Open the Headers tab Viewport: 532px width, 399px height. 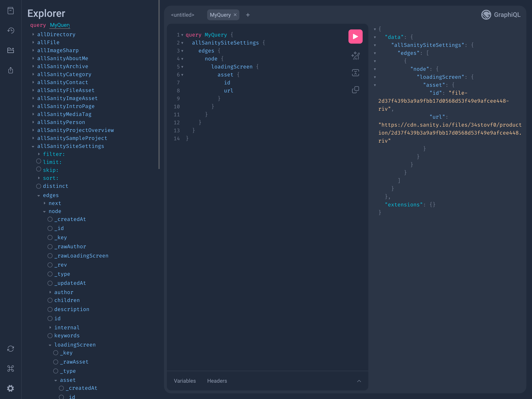217,381
